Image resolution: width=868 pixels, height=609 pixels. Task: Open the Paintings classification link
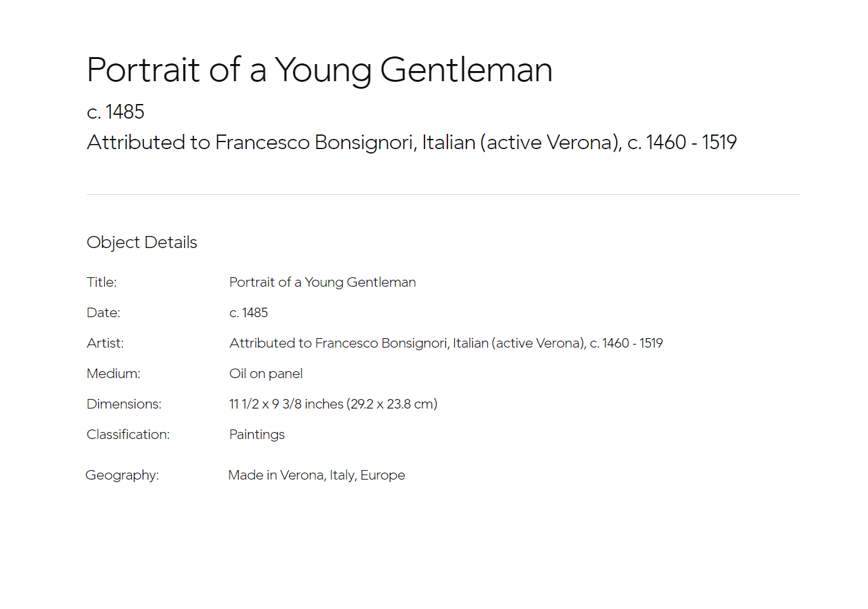(x=257, y=435)
